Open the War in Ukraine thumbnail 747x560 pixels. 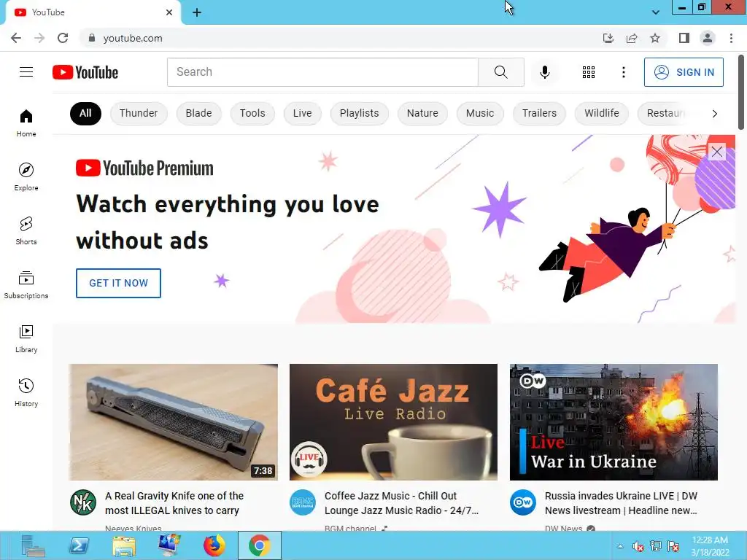(614, 422)
